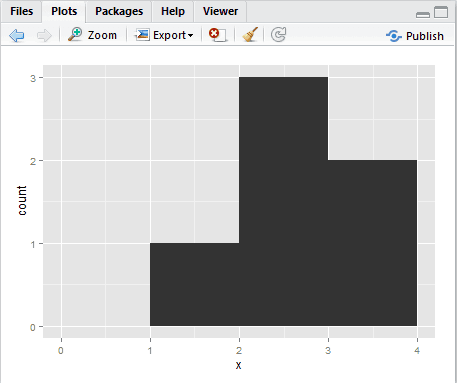This screenshot has width=457, height=383.
Task: Open the Export dropdown menu
Action: pyautogui.click(x=164, y=35)
